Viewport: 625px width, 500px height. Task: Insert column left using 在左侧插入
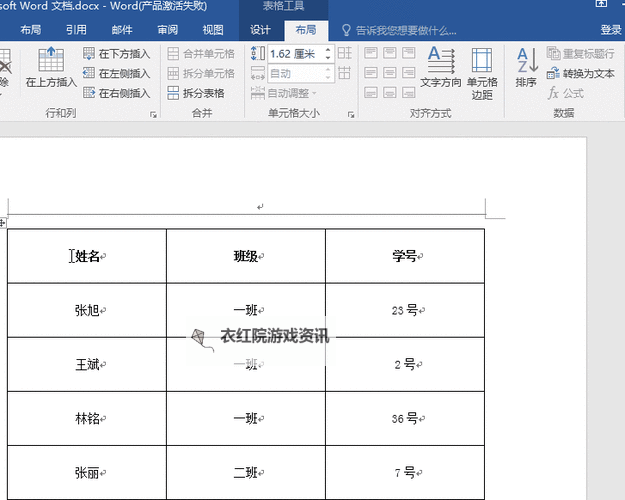pyautogui.click(x=116, y=73)
